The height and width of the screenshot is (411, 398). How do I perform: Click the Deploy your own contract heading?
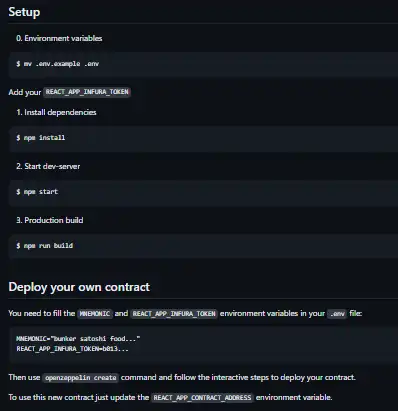79,287
